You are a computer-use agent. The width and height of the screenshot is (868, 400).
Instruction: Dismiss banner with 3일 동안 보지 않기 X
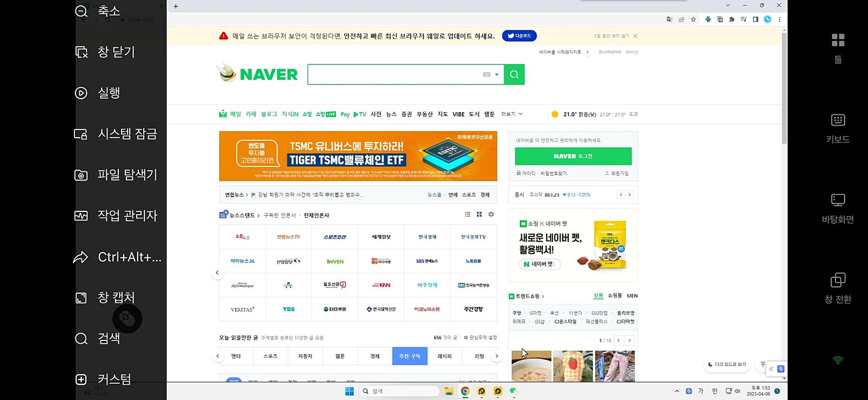pos(635,36)
